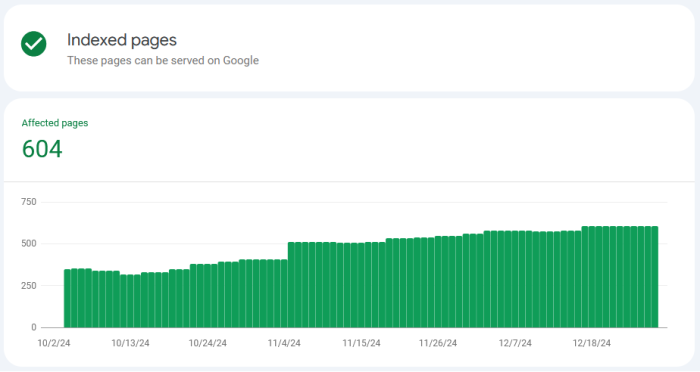The width and height of the screenshot is (700, 372).
Task: Click the green checkmark status icon
Action: tap(33, 44)
